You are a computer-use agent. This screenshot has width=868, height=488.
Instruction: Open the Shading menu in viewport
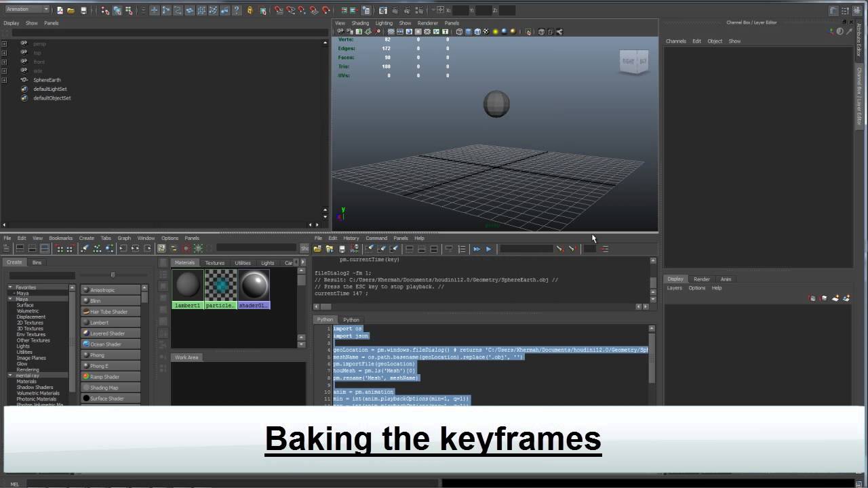pyautogui.click(x=360, y=23)
